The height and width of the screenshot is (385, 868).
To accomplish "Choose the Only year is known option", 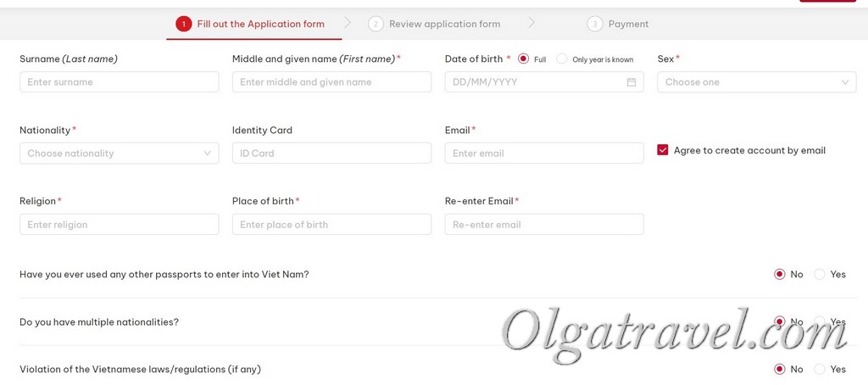I will [x=562, y=59].
